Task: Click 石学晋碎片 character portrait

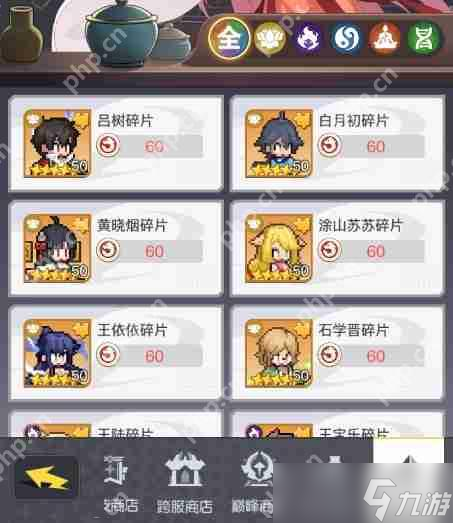Action: point(279,353)
